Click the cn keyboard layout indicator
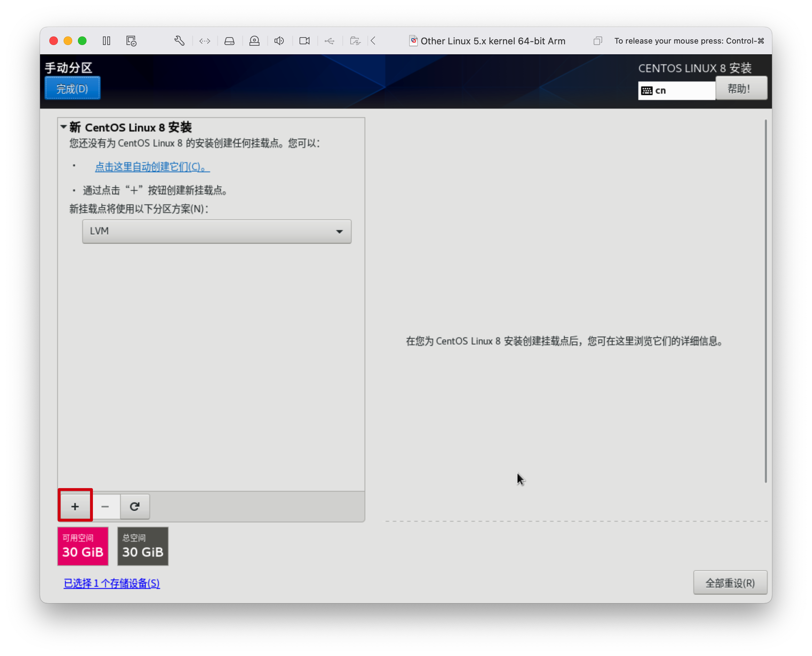 point(676,90)
